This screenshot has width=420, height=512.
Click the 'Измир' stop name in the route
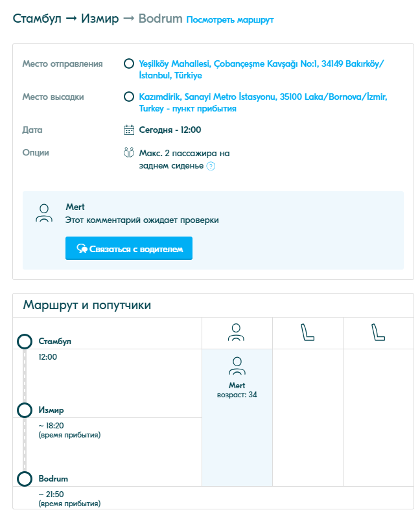coord(51,410)
